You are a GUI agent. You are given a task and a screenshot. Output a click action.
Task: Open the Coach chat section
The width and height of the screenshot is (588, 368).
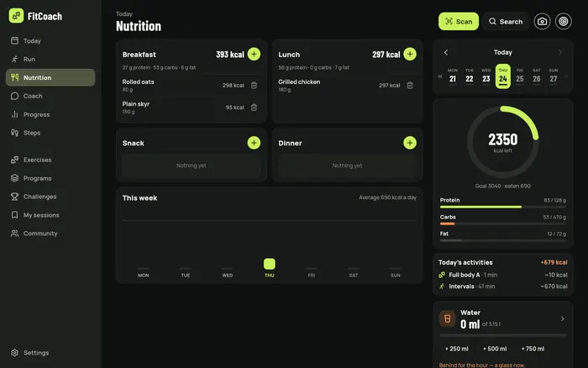pos(50,96)
